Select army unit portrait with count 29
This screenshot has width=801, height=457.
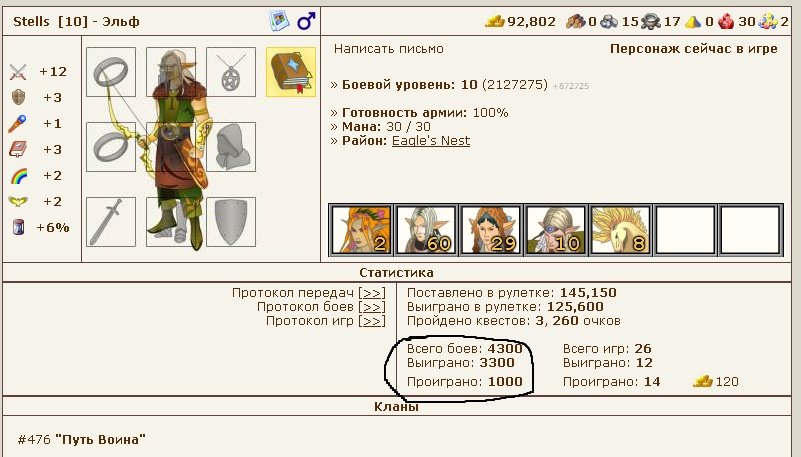pos(491,230)
